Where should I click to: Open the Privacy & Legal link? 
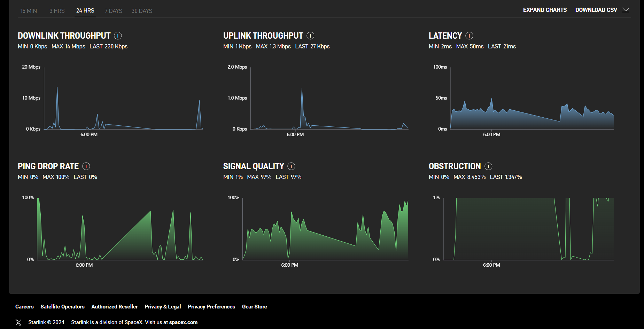[163, 307]
